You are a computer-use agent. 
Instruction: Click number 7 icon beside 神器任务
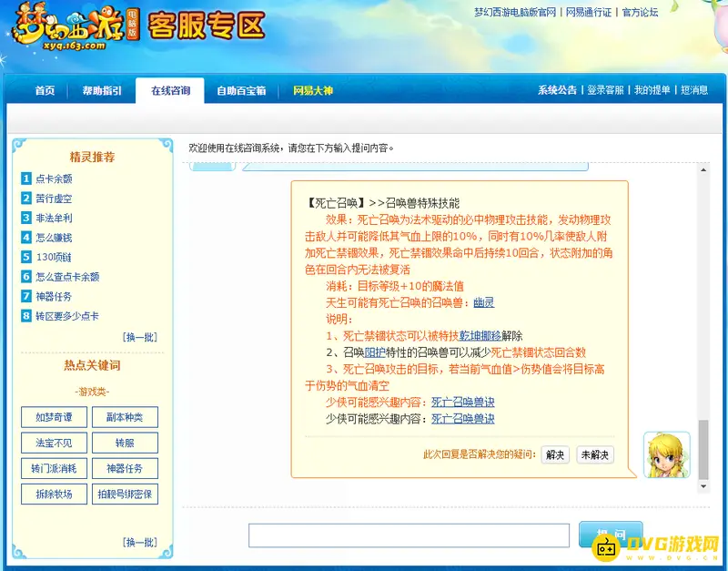26,296
